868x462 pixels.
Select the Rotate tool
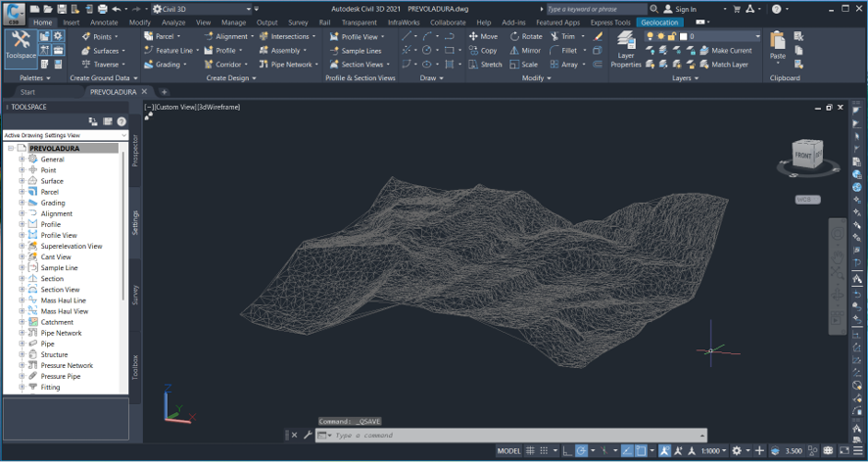coord(525,36)
